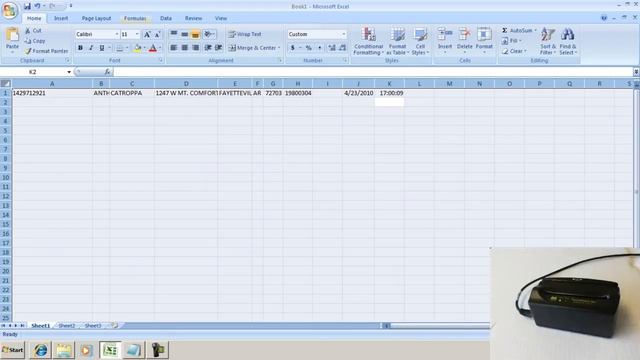Decrease cell indent

(208, 48)
